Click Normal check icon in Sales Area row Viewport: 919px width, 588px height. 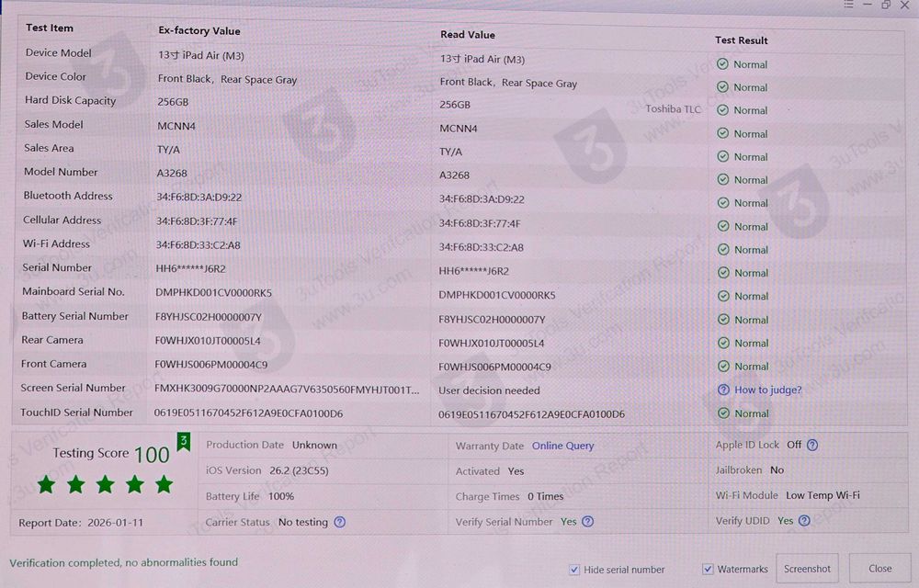(x=722, y=156)
